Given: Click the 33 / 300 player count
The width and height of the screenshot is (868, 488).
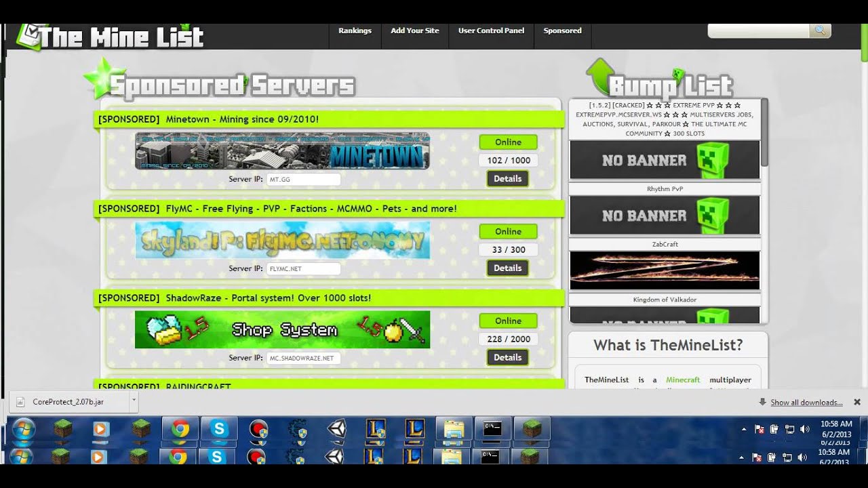Looking at the screenshot, I should point(508,250).
